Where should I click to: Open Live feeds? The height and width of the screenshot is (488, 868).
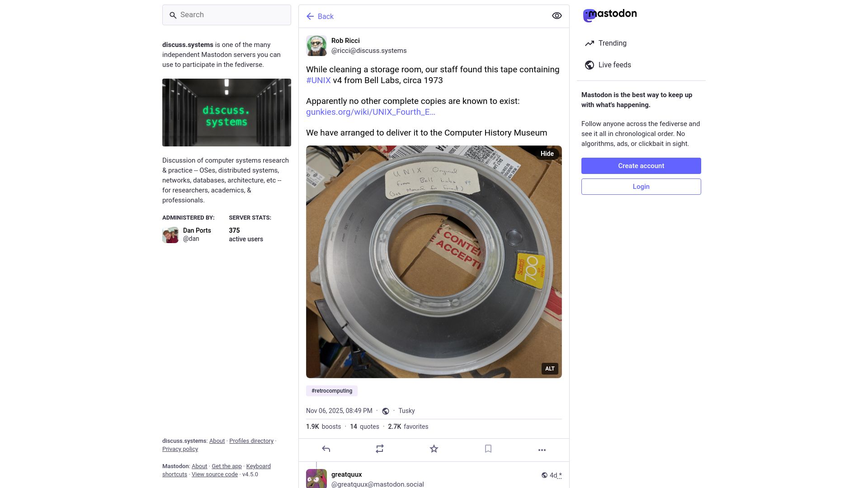point(608,65)
